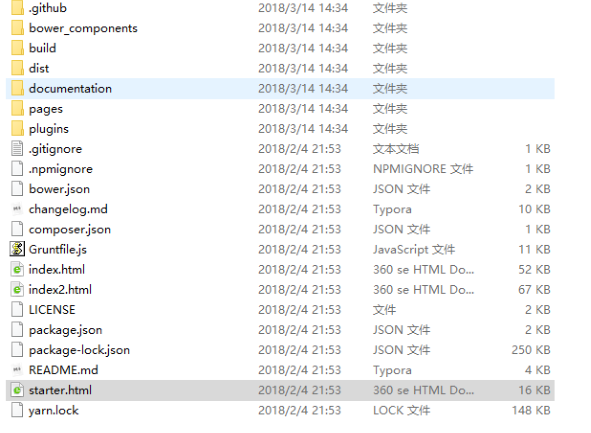Click the 67 KB size of index2.html

coord(534,289)
